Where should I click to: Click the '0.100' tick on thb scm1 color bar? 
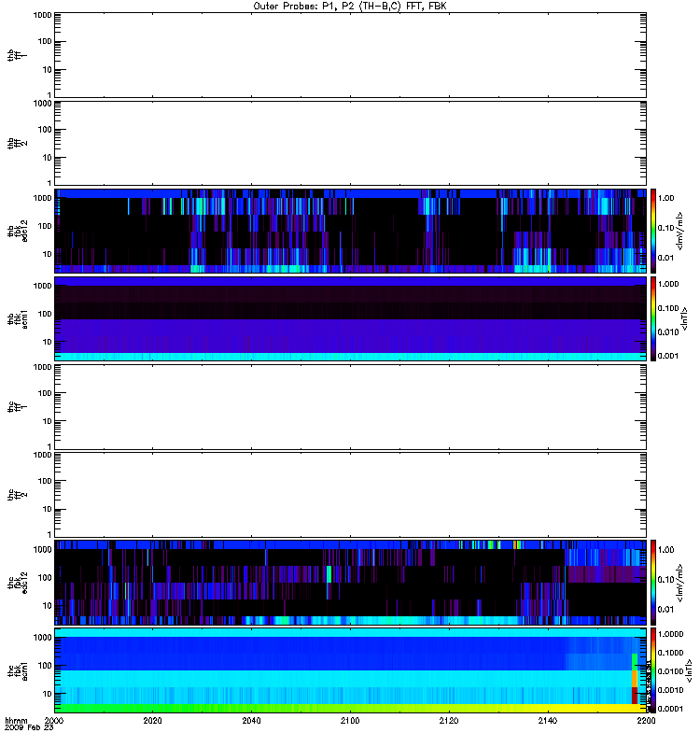point(668,308)
